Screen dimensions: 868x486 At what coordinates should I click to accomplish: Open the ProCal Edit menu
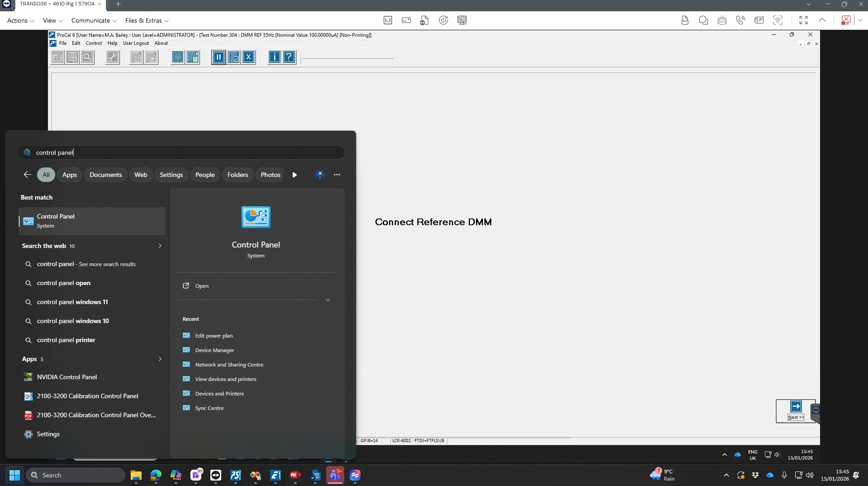pos(76,43)
